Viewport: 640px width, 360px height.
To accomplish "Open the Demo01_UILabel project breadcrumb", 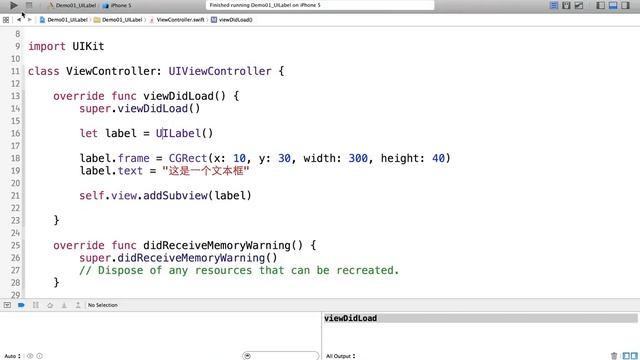I will click(64, 20).
